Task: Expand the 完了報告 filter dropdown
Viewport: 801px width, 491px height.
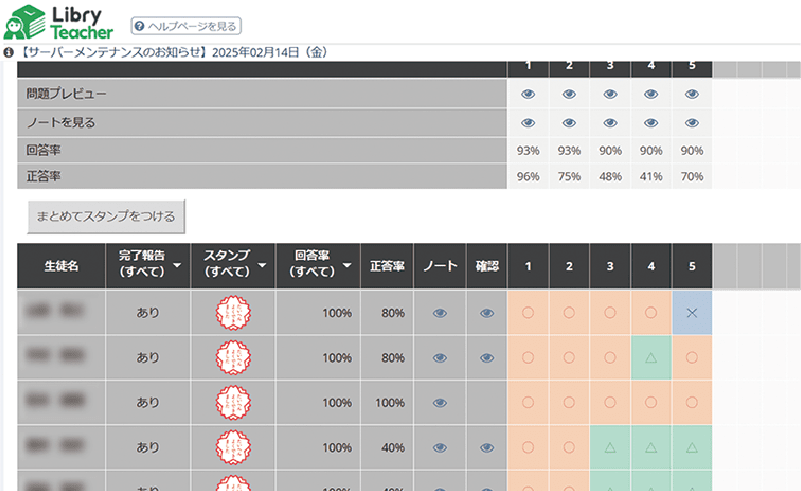Action: [177, 266]
